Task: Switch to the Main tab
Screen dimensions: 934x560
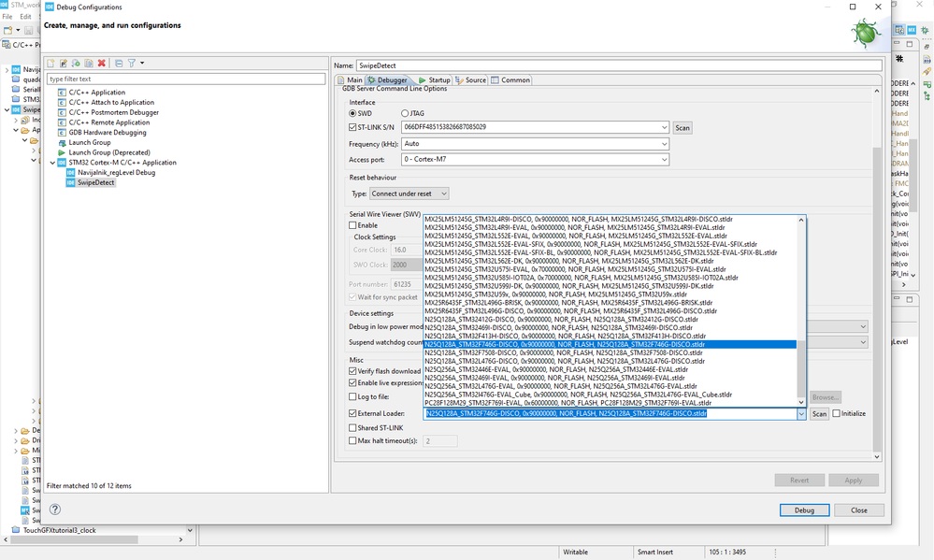Action: pos(351,79)
